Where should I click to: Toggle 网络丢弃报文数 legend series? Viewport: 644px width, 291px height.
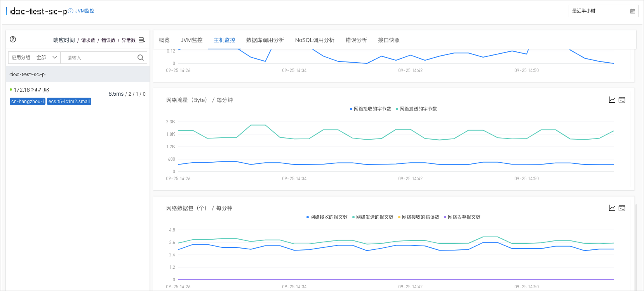coord(462,217)
